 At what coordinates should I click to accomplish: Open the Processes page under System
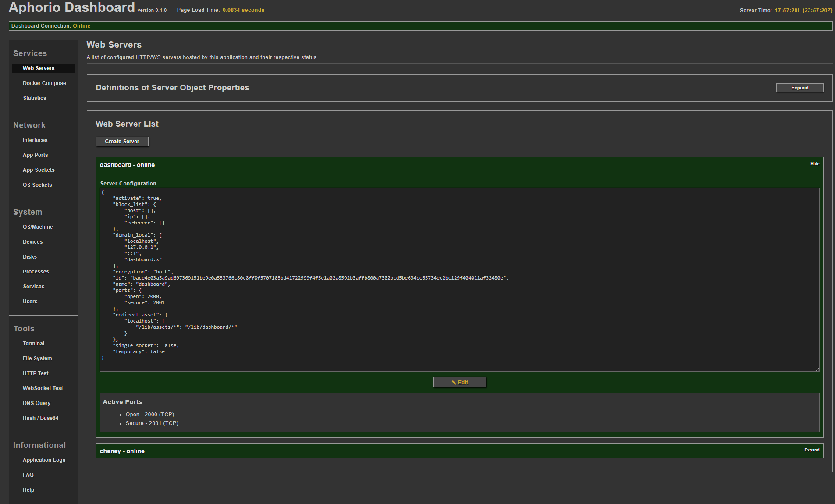point(36,272)
